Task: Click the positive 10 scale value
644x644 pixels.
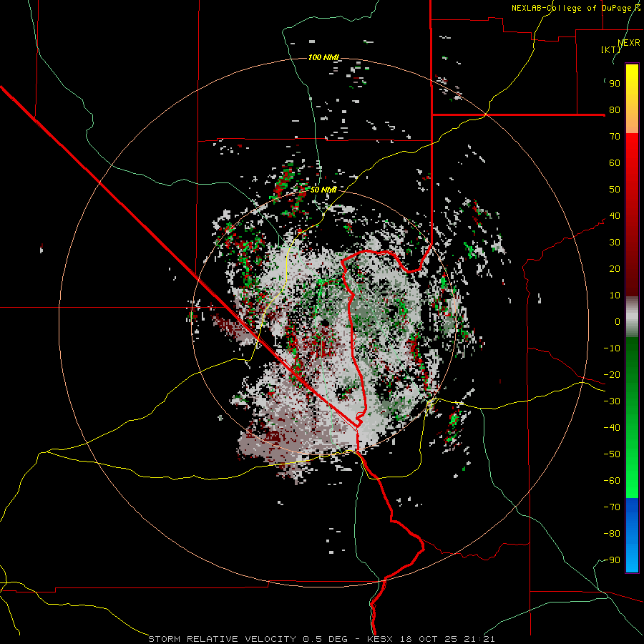Action: [x=615, y=296]
